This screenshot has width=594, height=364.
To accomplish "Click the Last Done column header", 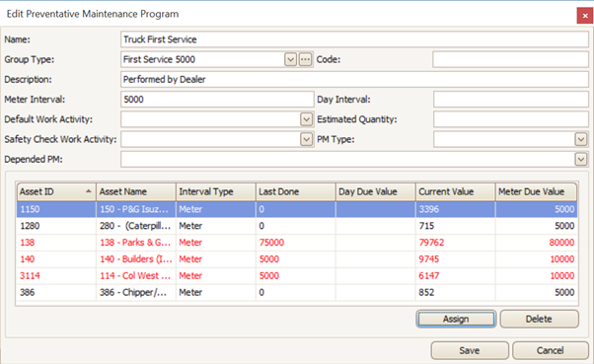I will (x=295, y=191).
